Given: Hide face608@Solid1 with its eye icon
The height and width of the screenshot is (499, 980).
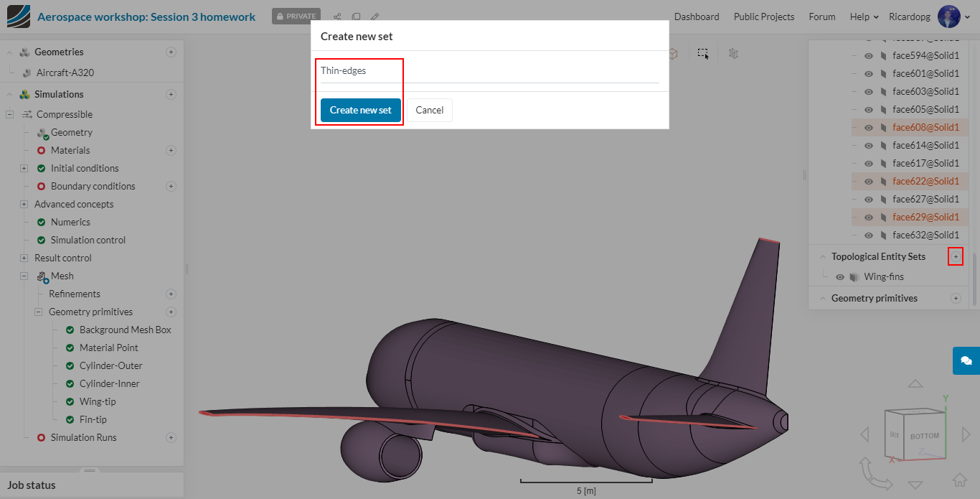Looking at the screenshot, I should (x=869, y=127).
